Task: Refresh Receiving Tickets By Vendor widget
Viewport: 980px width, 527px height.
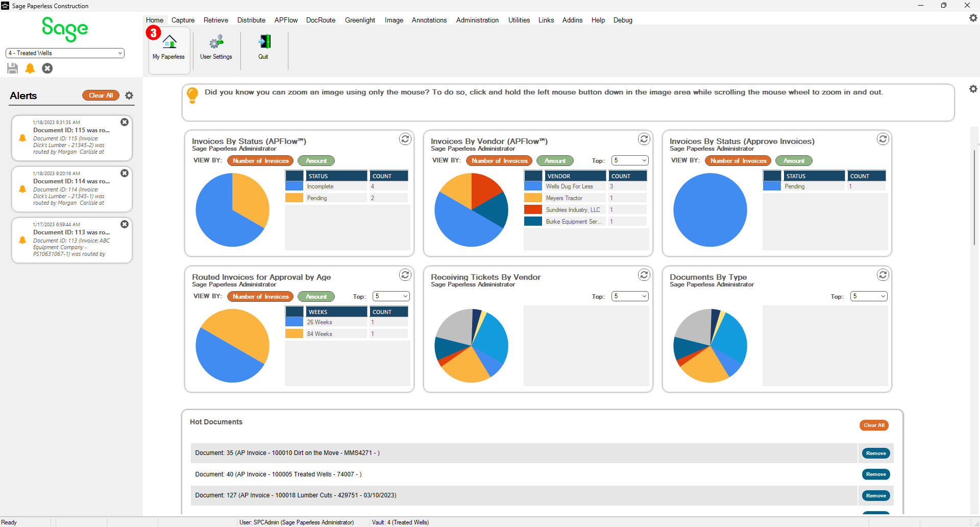Action: point(644,275)
